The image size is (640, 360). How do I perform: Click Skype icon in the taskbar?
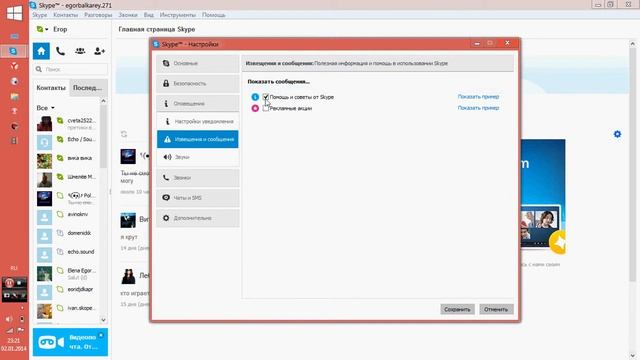pyautogui.click(x=13, y=51)
